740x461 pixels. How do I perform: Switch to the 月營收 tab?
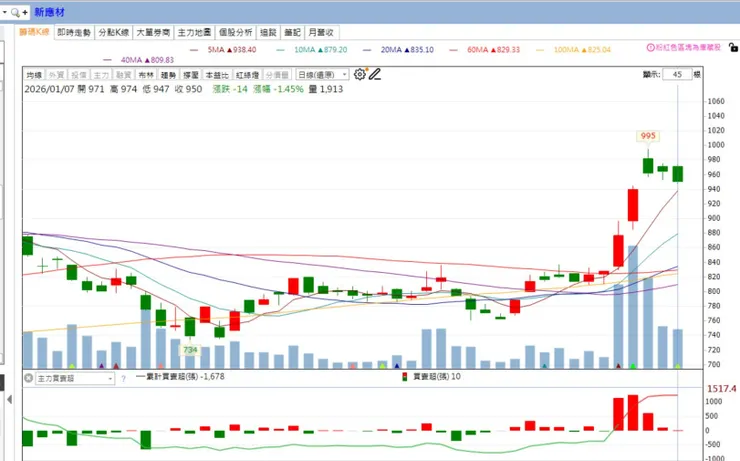[x=321, y=33]
